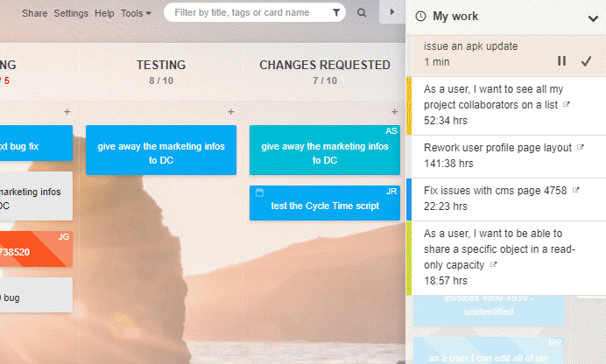Click the clock icon beside My work

pyautogui.click(x=420, y=17)
